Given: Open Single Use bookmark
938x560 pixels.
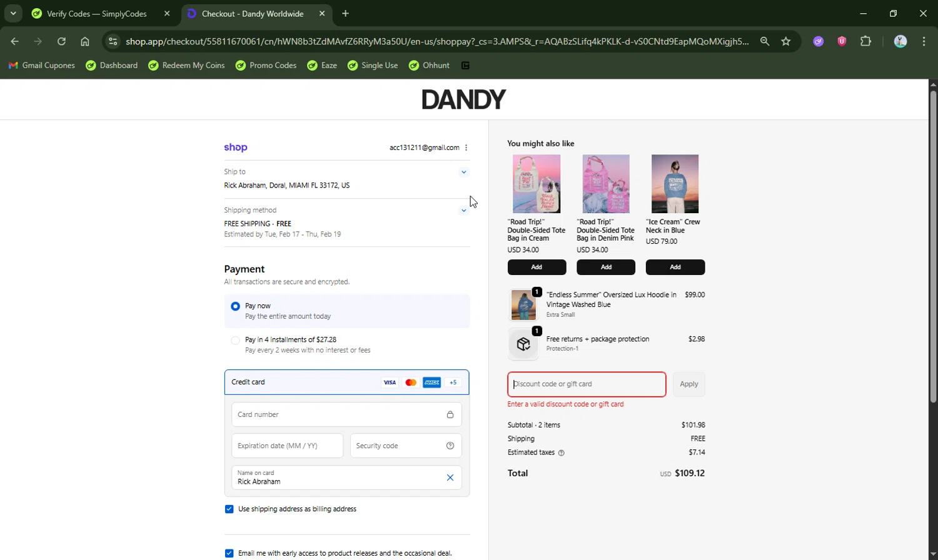Looking at the screenshot, I should [373, 66].
